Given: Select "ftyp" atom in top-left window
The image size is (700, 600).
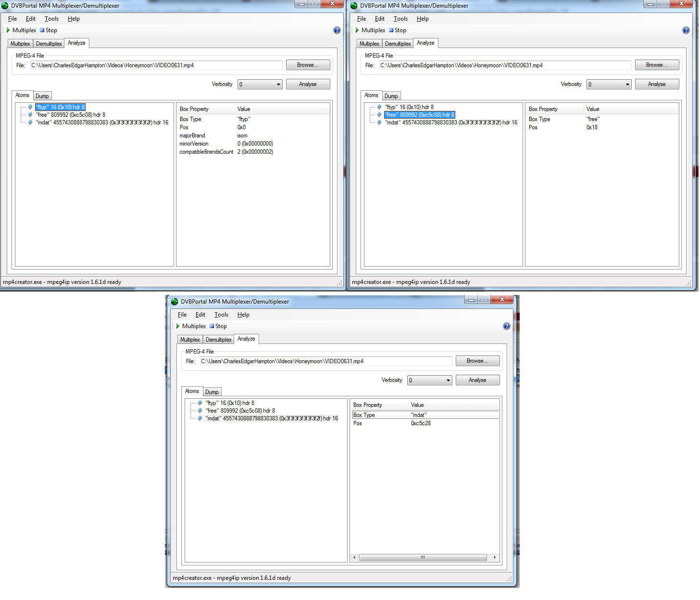Looking at the screenshot, I should [60, 107].
